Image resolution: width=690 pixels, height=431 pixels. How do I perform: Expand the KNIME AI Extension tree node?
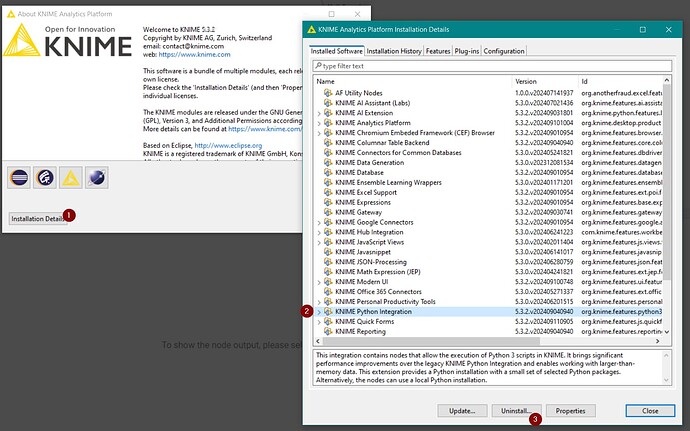click(x=319, y=113)
